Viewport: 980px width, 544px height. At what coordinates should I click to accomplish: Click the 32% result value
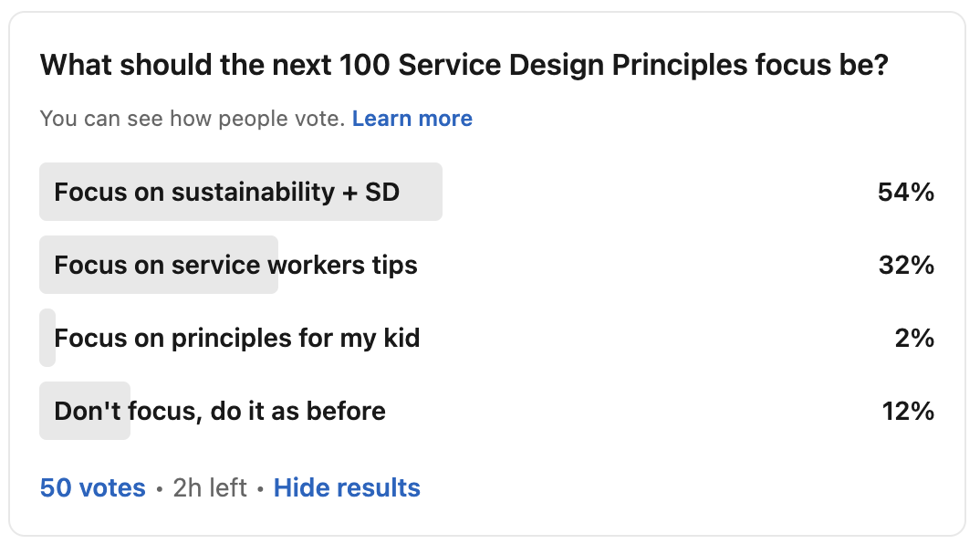tap(905, 266)
